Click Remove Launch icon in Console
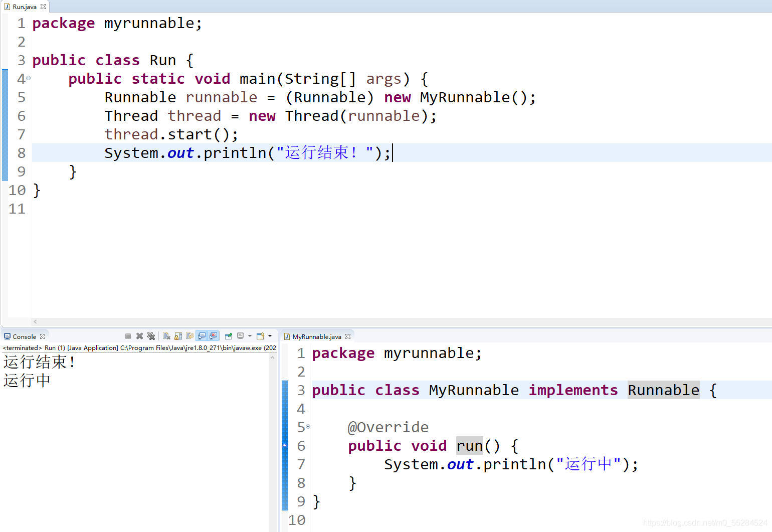 click(x=139, y=336)
